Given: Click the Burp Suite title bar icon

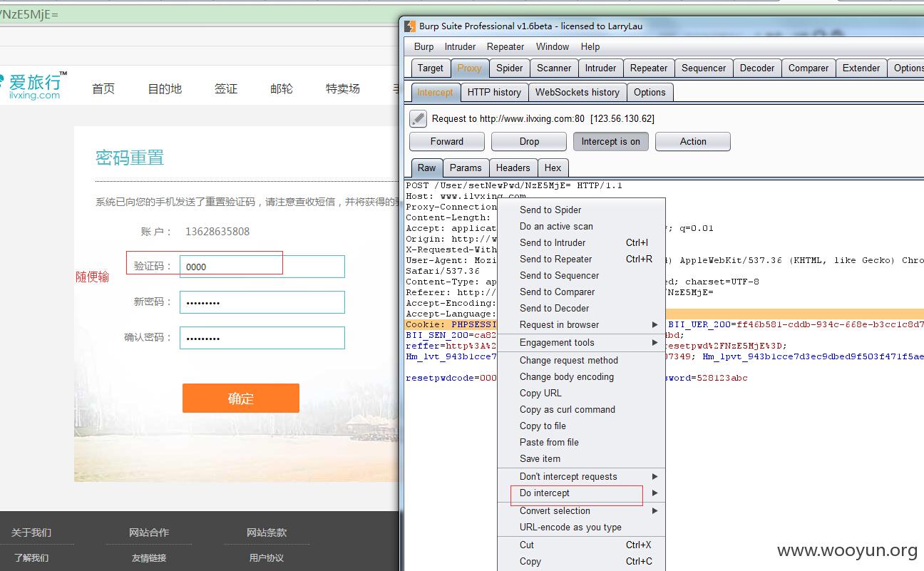Looking at the screenshot, I should 410,26.
